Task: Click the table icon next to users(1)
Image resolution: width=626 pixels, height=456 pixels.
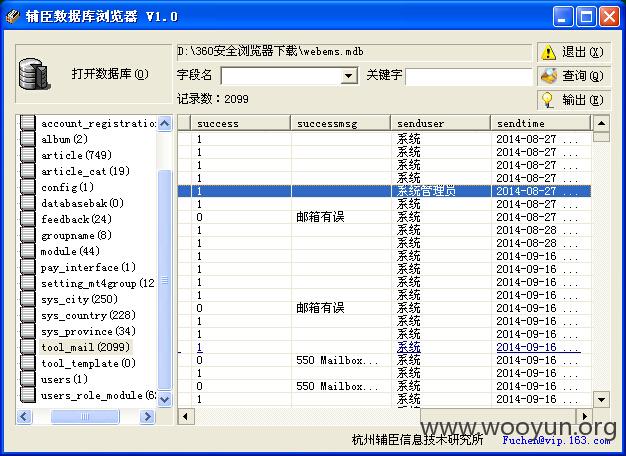Action: point(28,379)
